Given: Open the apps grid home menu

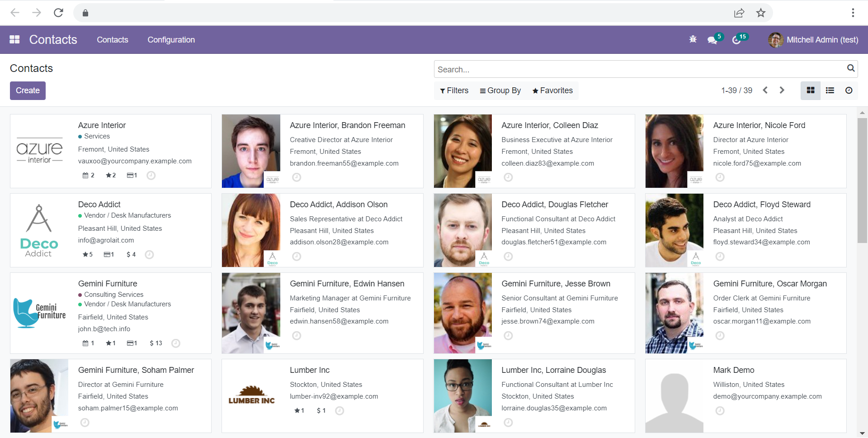Looking at the screenshot, I should click(x=14, y=40).
